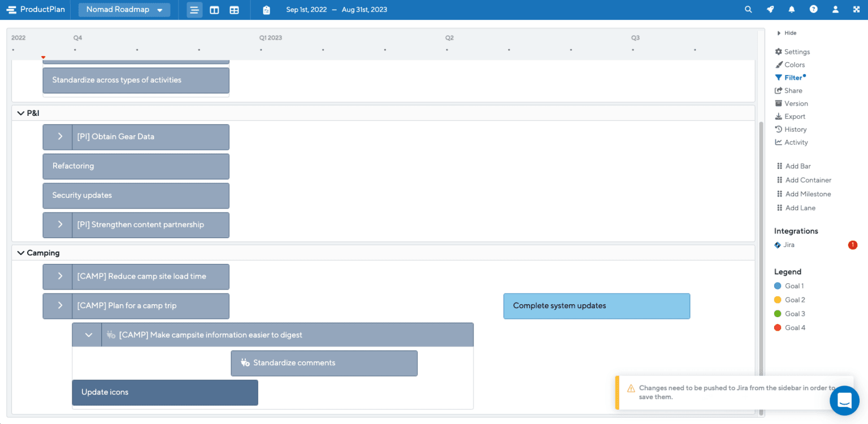Viewport: 868px width, 424px height.
Task: Collapse the P&I lane
Action: tap(21, 113)
